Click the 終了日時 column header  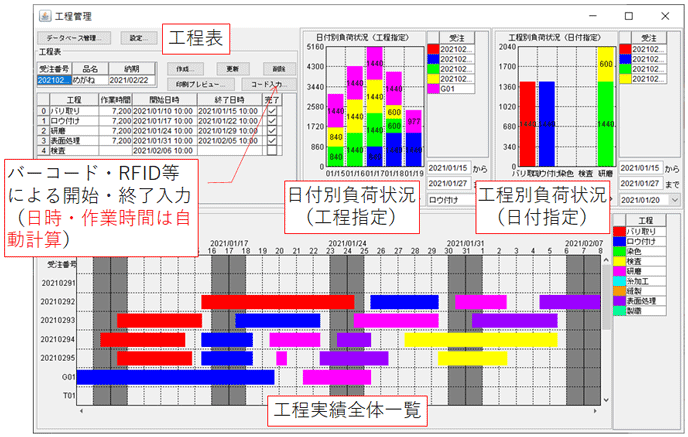tap(229, 100)
